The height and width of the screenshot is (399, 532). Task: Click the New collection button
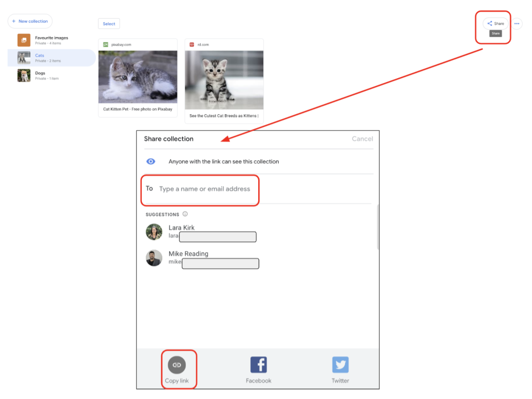pos(30,21)
